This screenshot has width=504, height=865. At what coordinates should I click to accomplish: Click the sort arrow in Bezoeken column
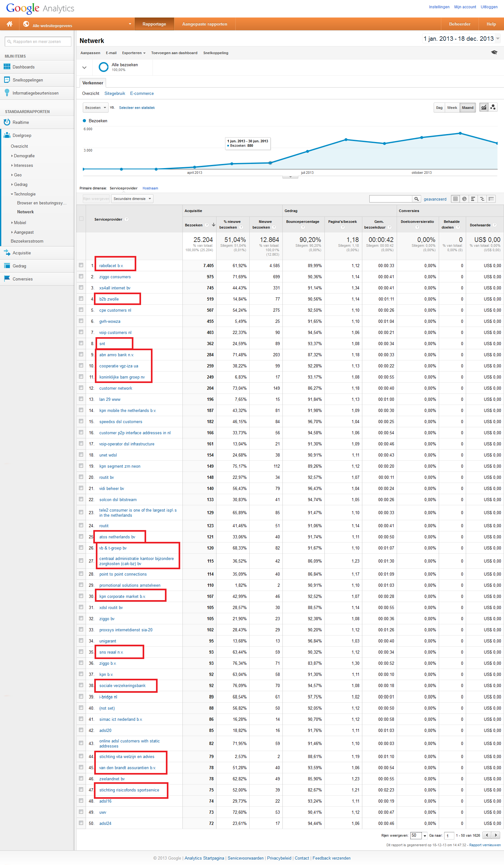(214, 225)
